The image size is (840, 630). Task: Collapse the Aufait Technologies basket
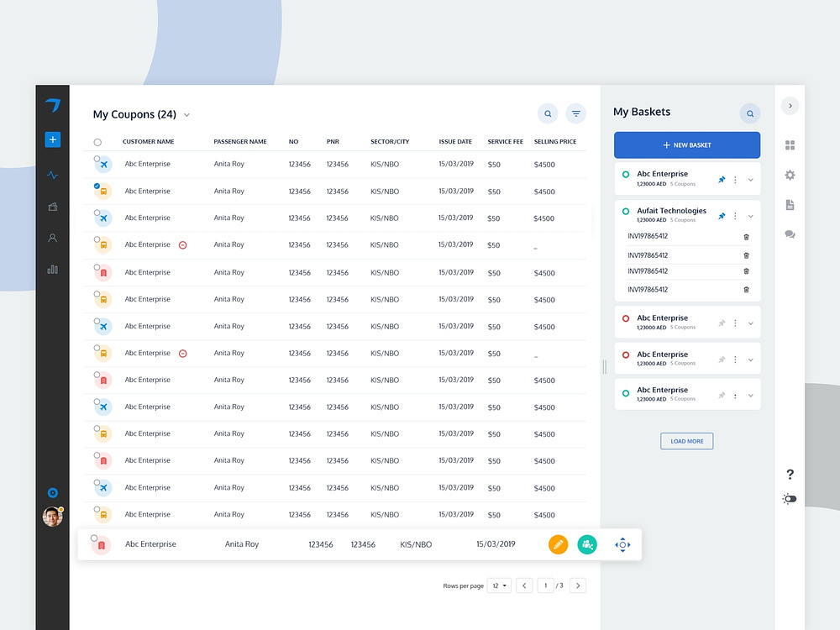[x=750, y=215]
